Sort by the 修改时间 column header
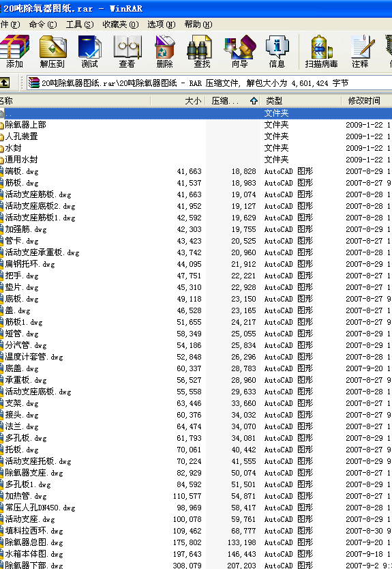This screenshot has height=569, width=392. [x=367, y=100]
